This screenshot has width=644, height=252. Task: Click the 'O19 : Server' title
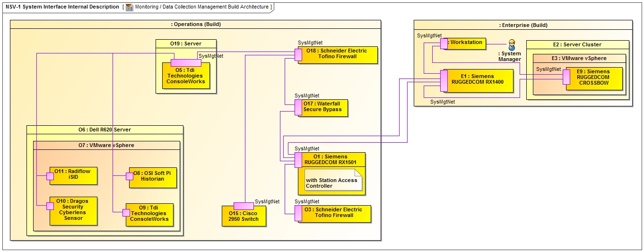pos(186,43)
